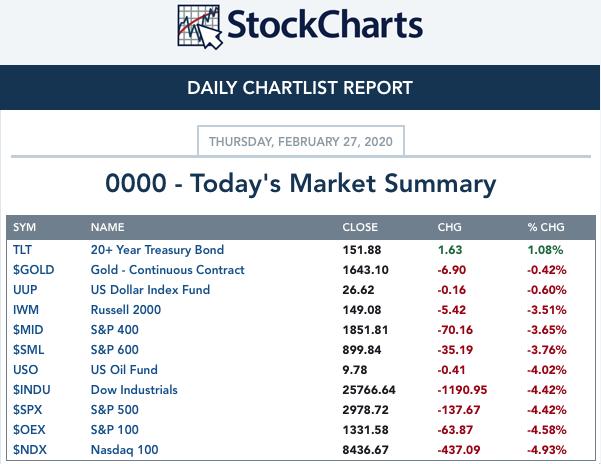Viewport: 601px width, 464px height.
Task: Open the TLT symbol link
Action: (22, 250)
